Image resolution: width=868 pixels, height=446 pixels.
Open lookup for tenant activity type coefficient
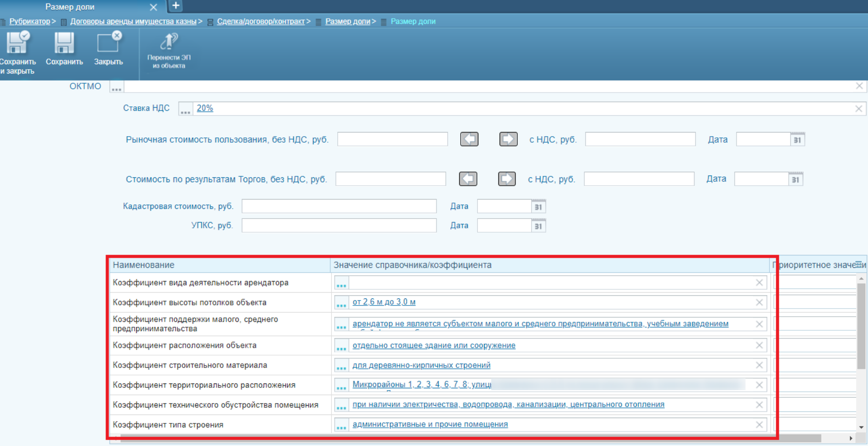[341, 283]
